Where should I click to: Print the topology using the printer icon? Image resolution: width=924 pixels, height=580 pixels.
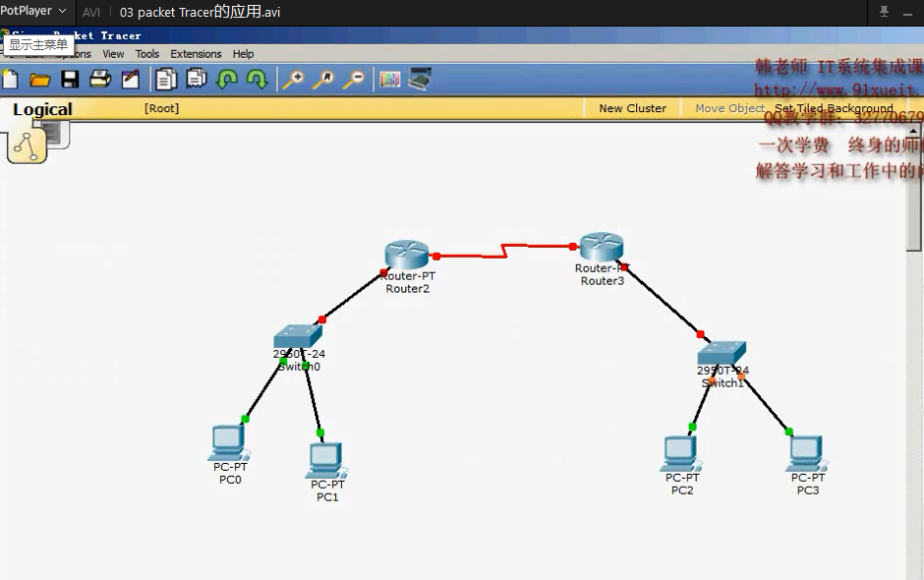click(x=100, y=79)
